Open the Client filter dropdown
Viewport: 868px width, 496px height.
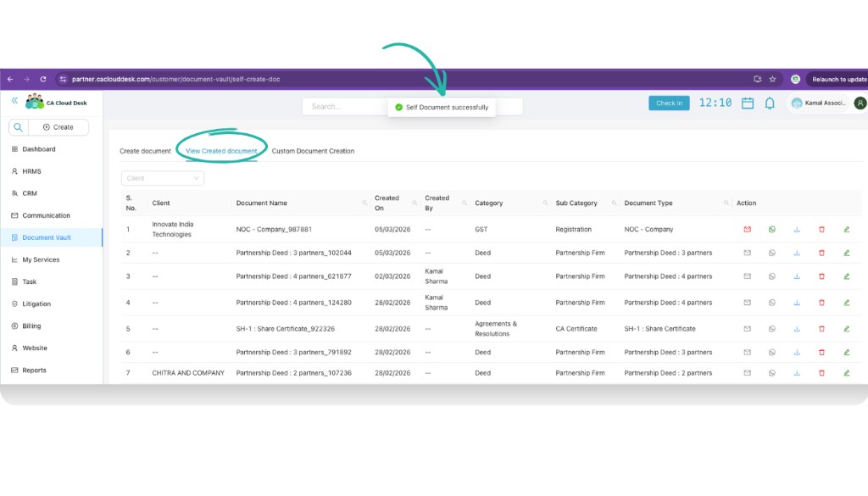coord(162,178)
